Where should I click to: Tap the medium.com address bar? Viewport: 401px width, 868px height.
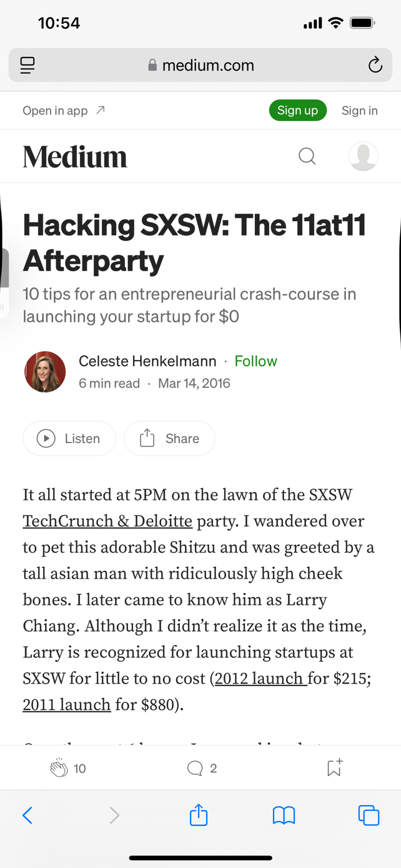(201, 65)
